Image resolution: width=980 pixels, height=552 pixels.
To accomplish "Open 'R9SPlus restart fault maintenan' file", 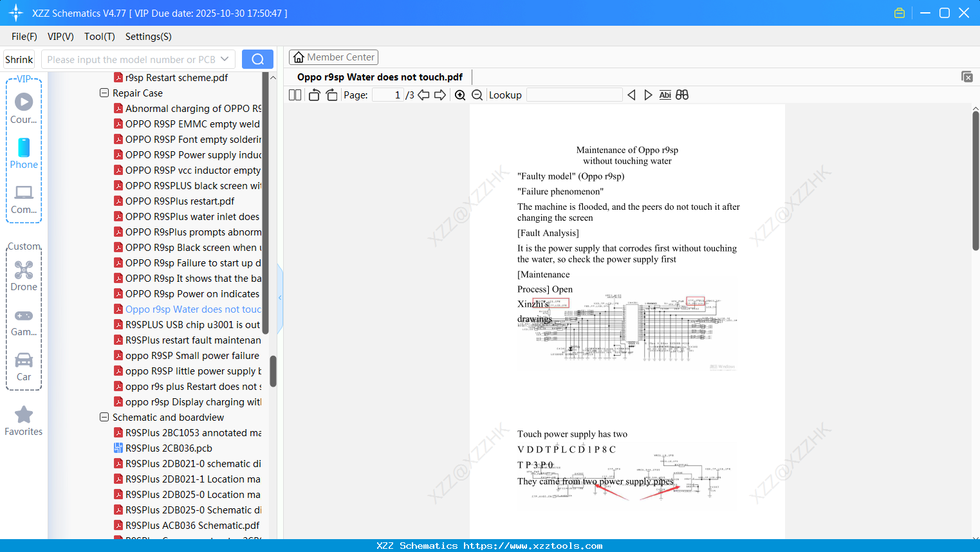I will [188, 340].
